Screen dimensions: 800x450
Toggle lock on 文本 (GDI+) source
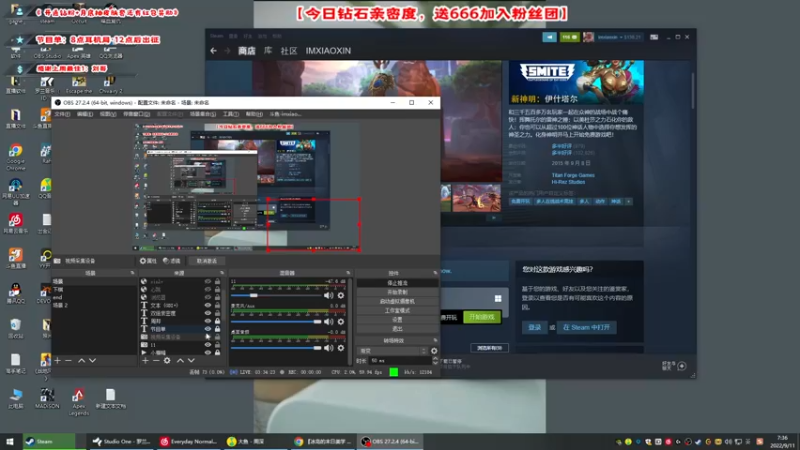click(x=218, y=305)
